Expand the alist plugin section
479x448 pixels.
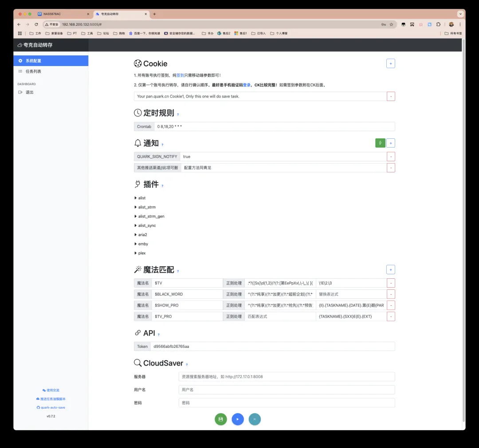[141, 198]
